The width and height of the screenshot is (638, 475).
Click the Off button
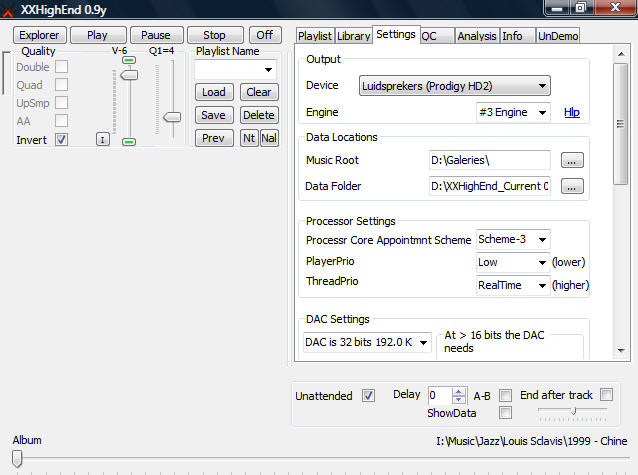pos(265,35)
